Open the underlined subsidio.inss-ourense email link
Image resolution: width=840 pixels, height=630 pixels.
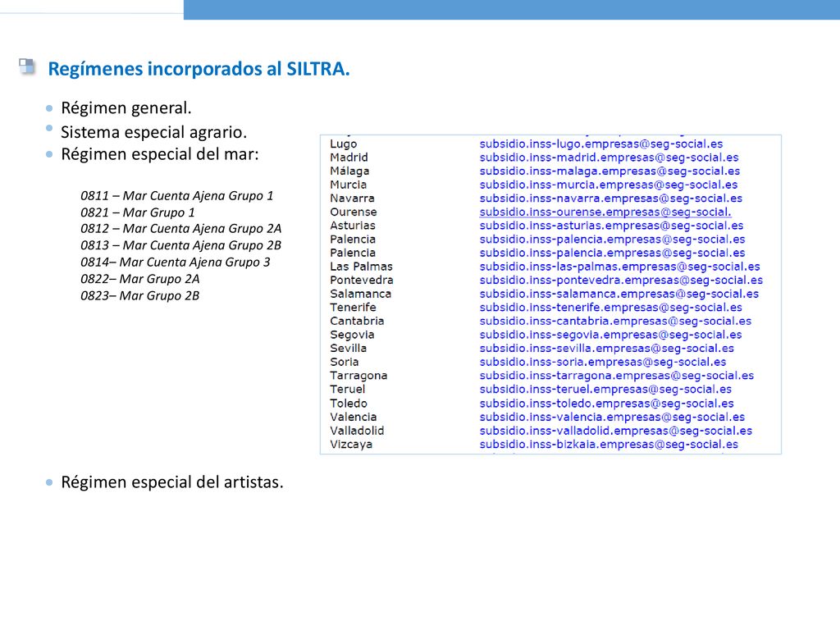pyautogui.click(x=605, y=212)
